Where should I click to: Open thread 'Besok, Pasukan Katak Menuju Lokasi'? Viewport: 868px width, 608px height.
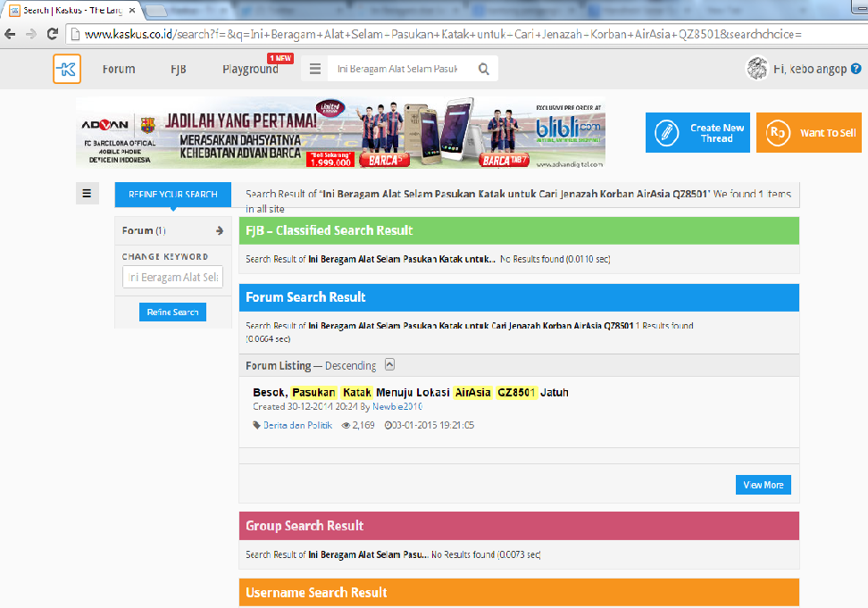click(410, 392)
